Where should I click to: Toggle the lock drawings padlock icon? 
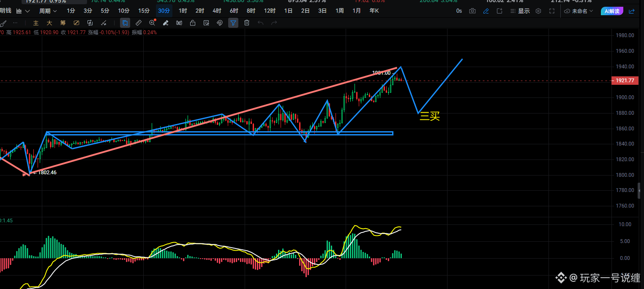click(x=193, y=23)
